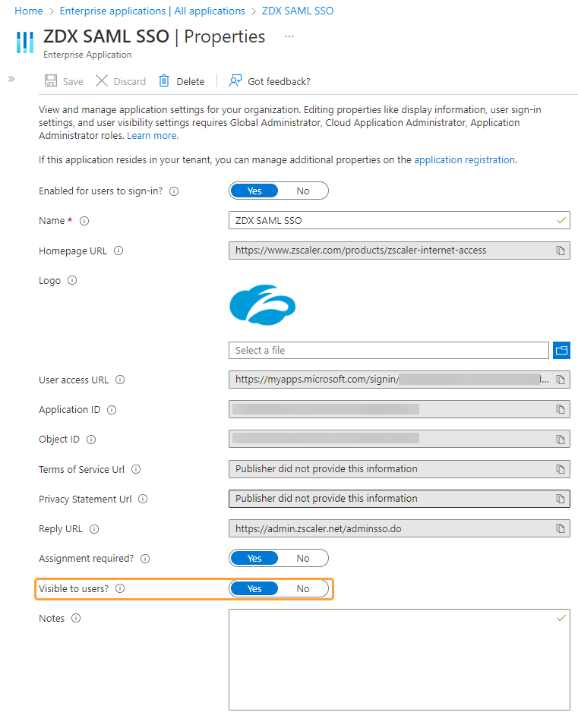Navigate to Enterprise applications breadcrumb
The height and width of the screenshot is (728, 578).
152,11
